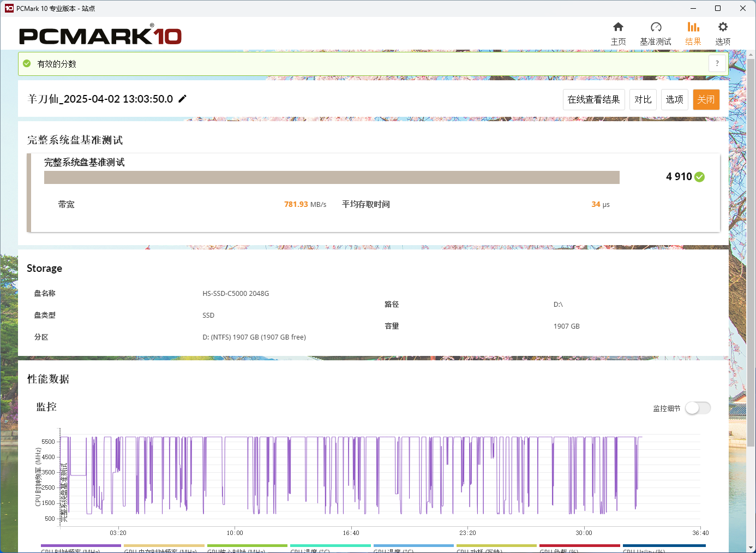Click the 03:20 time axis label
Viewport: 756px width, 553px height.
pyautogui.click(x=118, y=533)
